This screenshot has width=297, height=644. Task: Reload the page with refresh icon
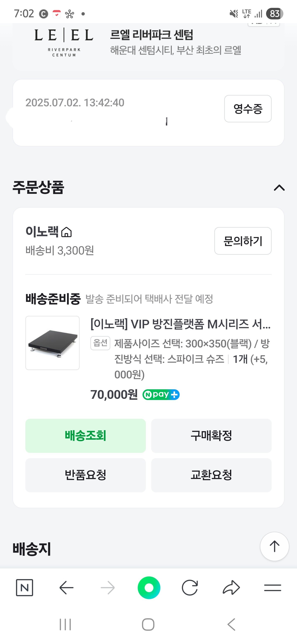[190, 587]
